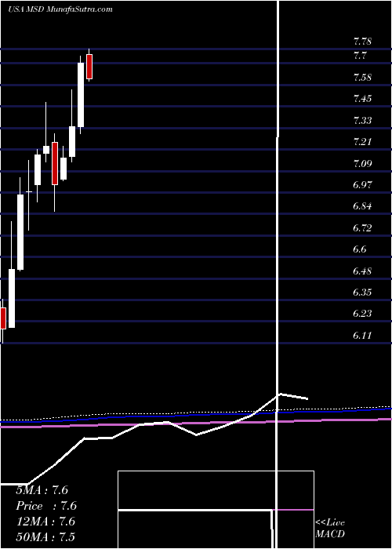Click the 6.97 price axis label
392x549 pixels.
point(362,185)
